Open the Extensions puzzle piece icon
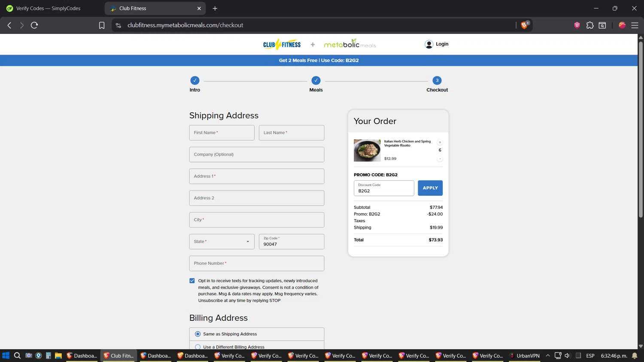 point(590,25)
